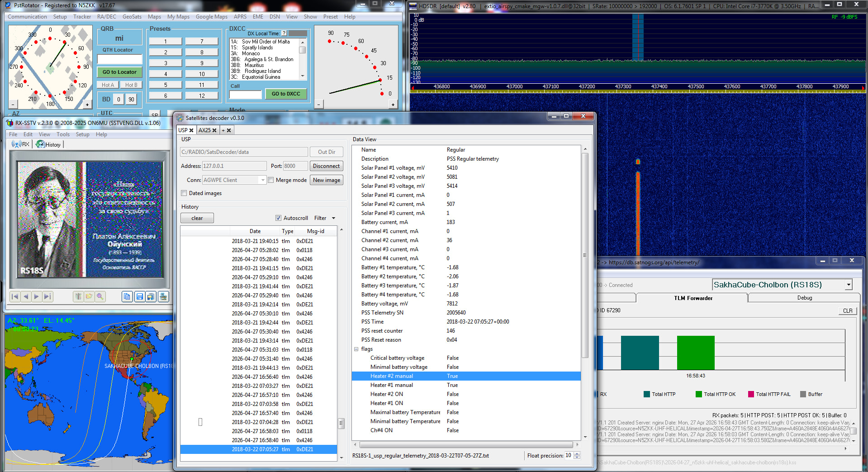The height and width of the screenshot is (472, 868).
Task: Click the Data View vertical scrollbar
Action: click(x=585, y=256)
